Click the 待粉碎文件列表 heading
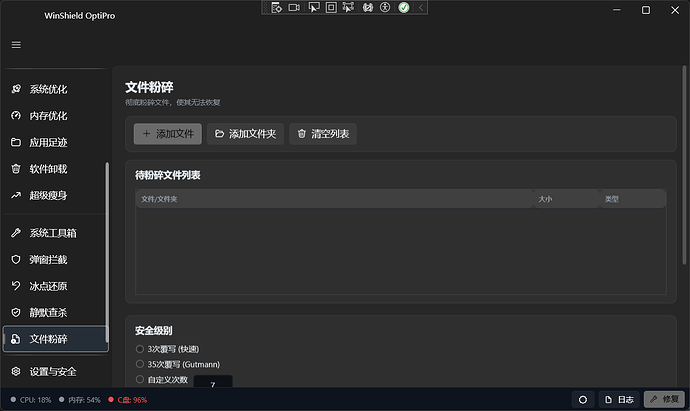The height and width of the screenshot is (411, 690). pyautogui.click(x=168, y=175)
